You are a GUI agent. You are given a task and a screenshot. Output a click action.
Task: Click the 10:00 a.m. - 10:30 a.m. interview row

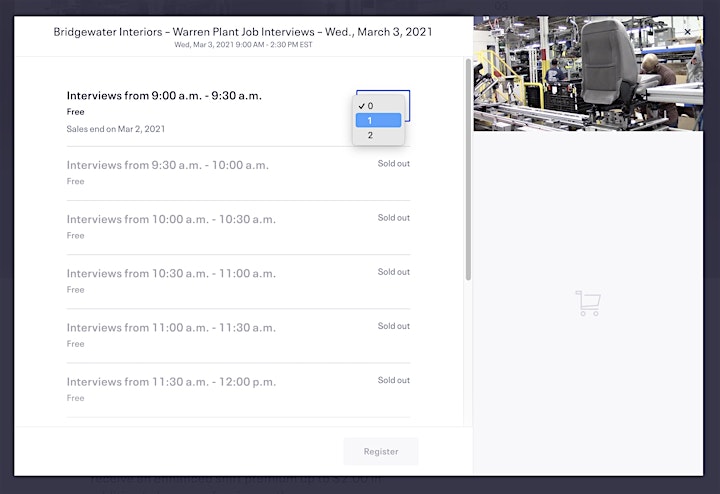pyautogui.click(x=238, y=228)
